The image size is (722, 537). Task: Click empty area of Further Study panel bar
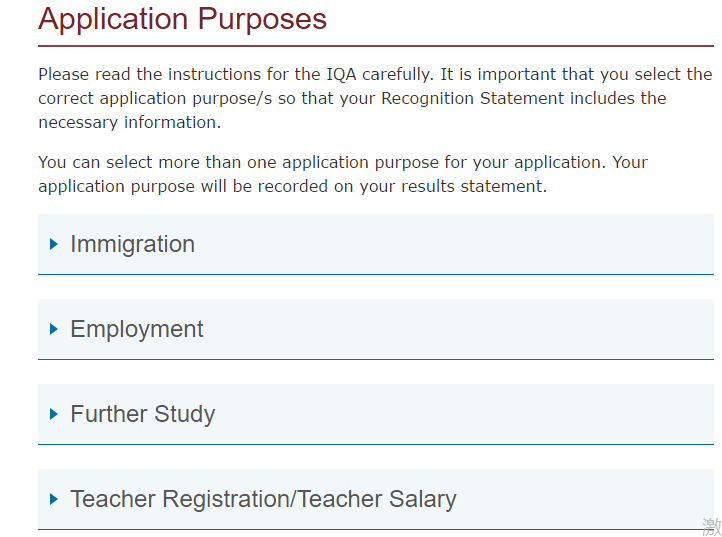463,414
